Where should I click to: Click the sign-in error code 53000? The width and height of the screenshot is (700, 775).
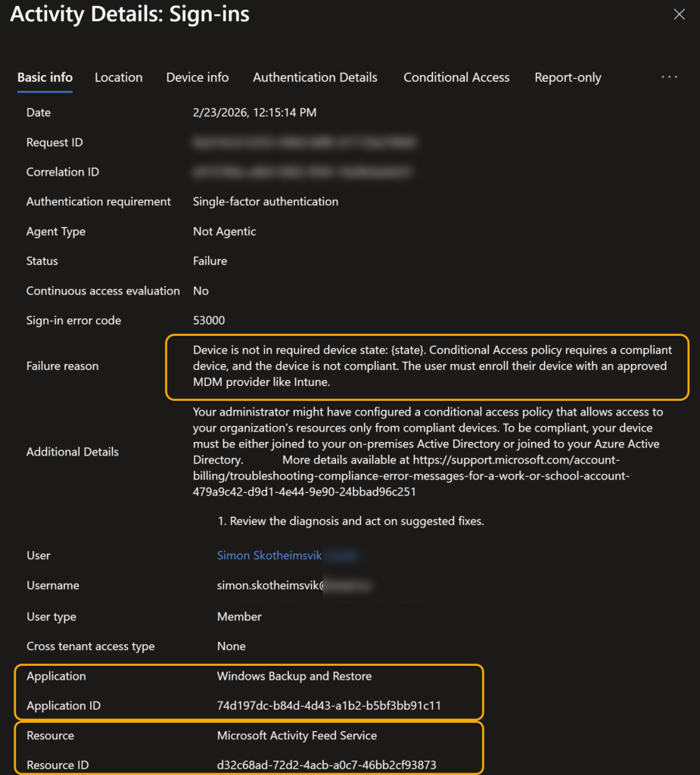click(x=209, y=320)
